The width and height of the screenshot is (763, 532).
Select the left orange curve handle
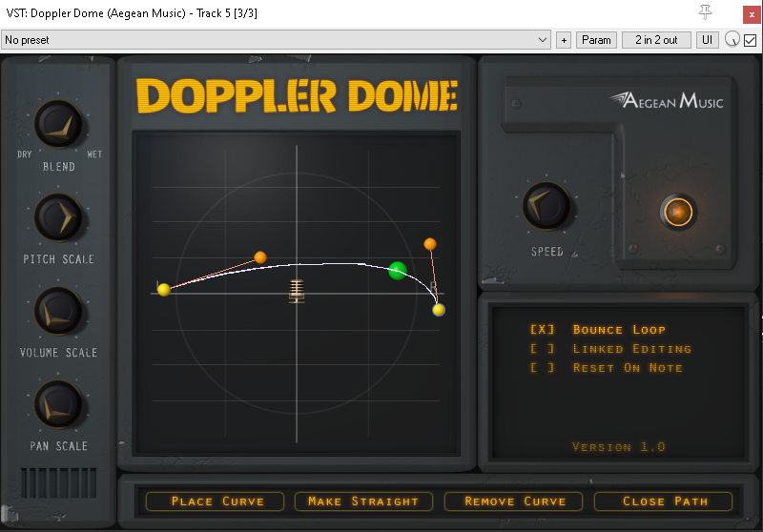260,257
